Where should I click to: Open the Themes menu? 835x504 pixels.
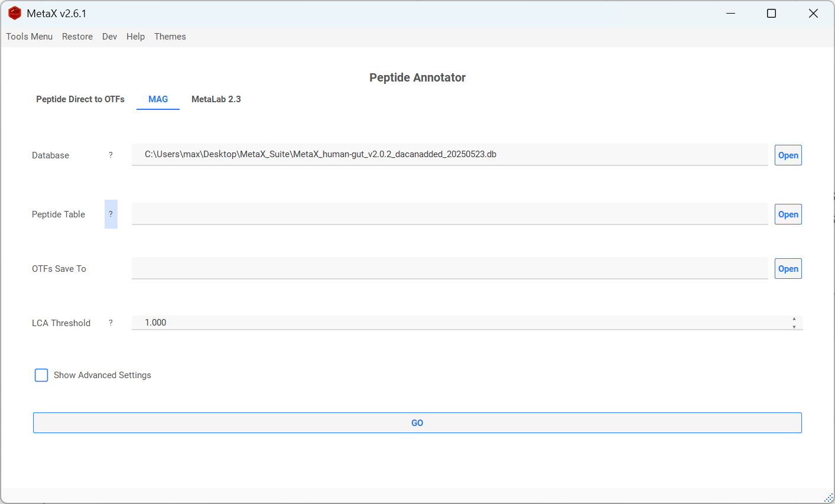tap(170, 37)
